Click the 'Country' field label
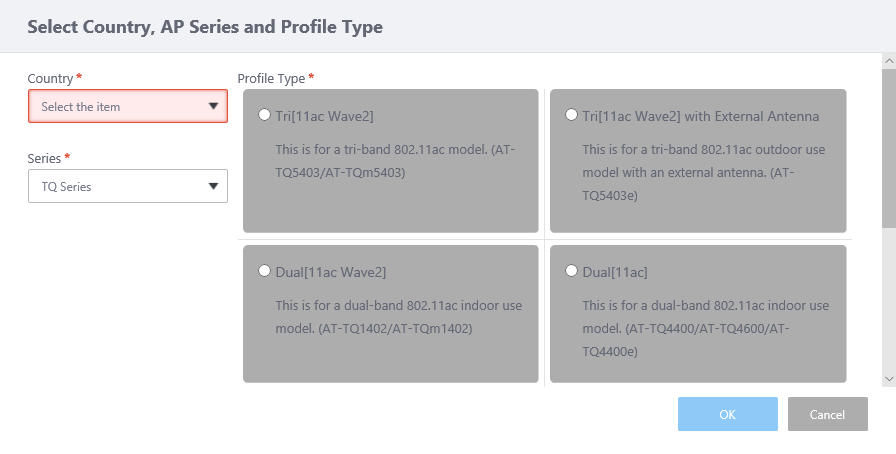Screen dimensions: 896x454 click(50, 78)
